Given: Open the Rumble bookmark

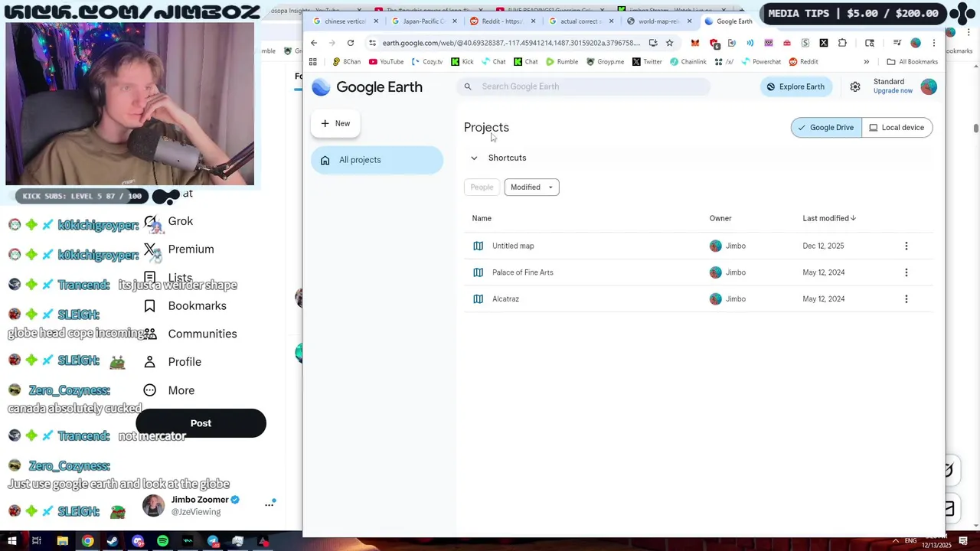Looking at the screenshot, I should tap(562, 62).
